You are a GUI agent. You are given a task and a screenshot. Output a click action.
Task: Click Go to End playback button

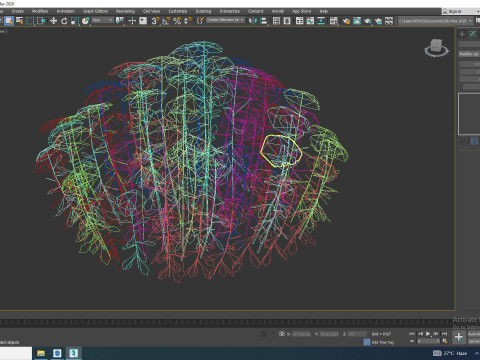[444, 334]
